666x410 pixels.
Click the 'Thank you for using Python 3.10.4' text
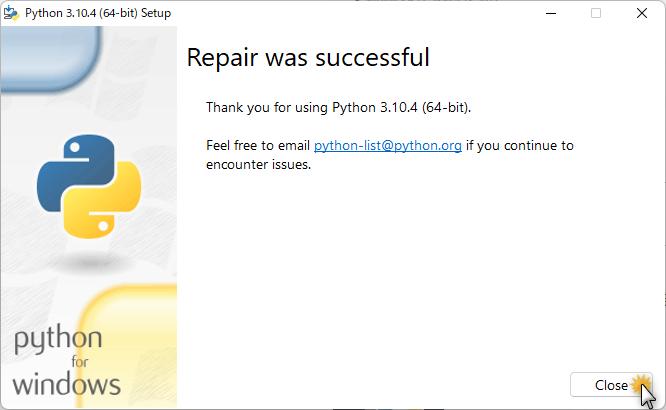[339, 107]
